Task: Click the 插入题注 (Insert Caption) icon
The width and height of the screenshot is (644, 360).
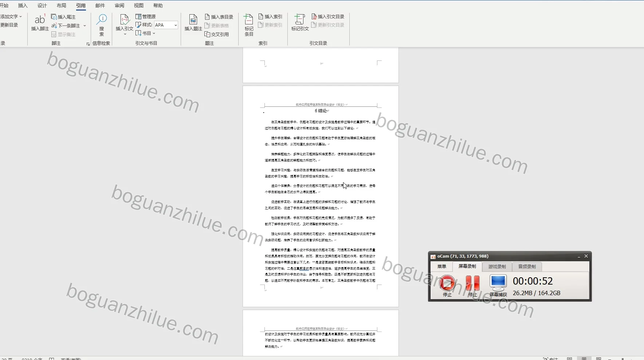Action: (193, 22)
